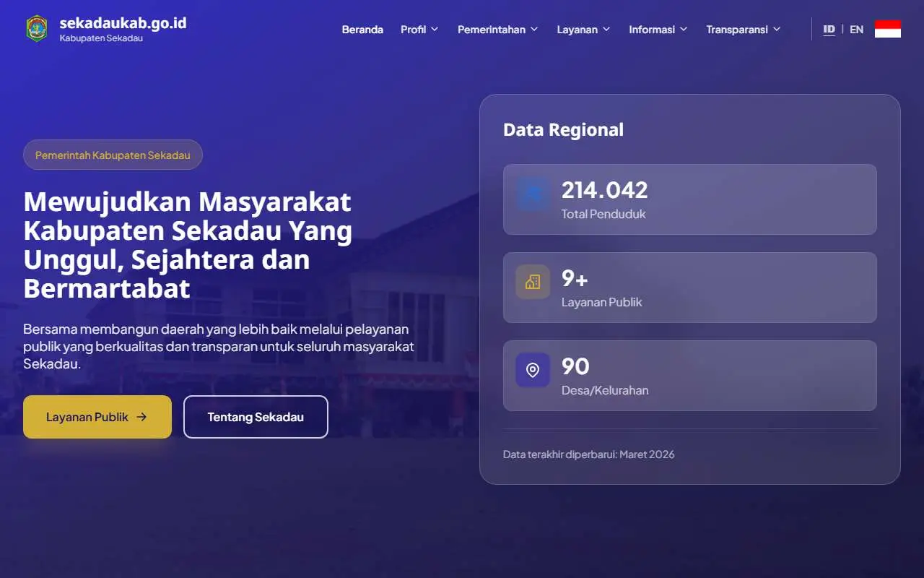Click the Kabupaten Sekadau crest logo
The width and height of the screenshot is (924, 578).
tap(37, 29)
